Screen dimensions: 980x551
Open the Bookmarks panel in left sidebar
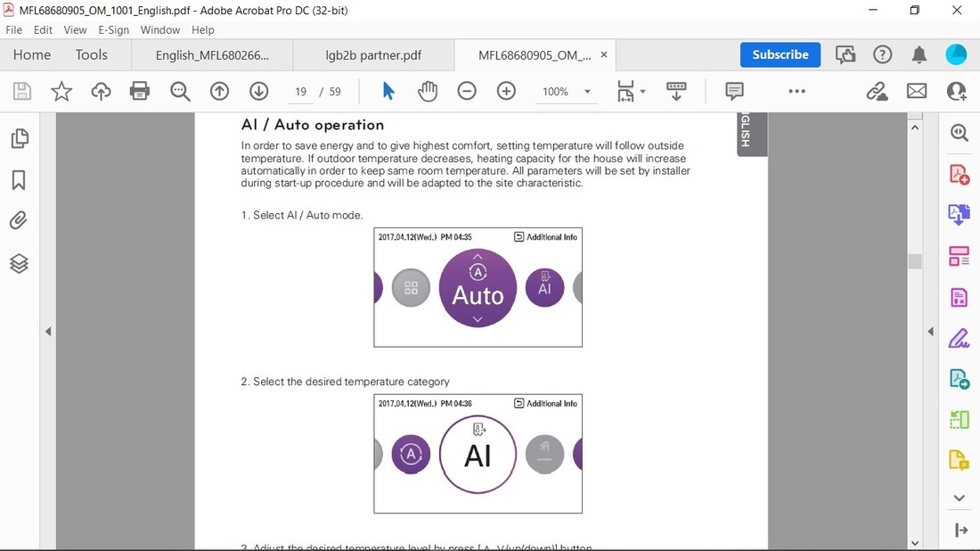coord(19,180)
